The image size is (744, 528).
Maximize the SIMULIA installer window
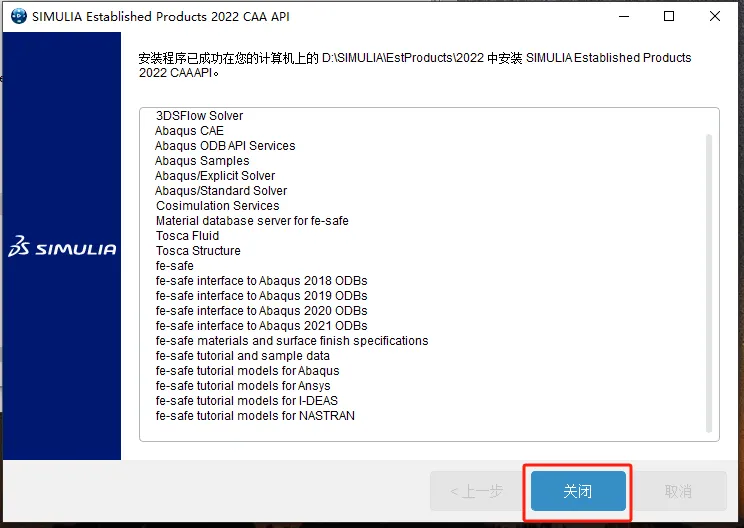click(669, 16)
